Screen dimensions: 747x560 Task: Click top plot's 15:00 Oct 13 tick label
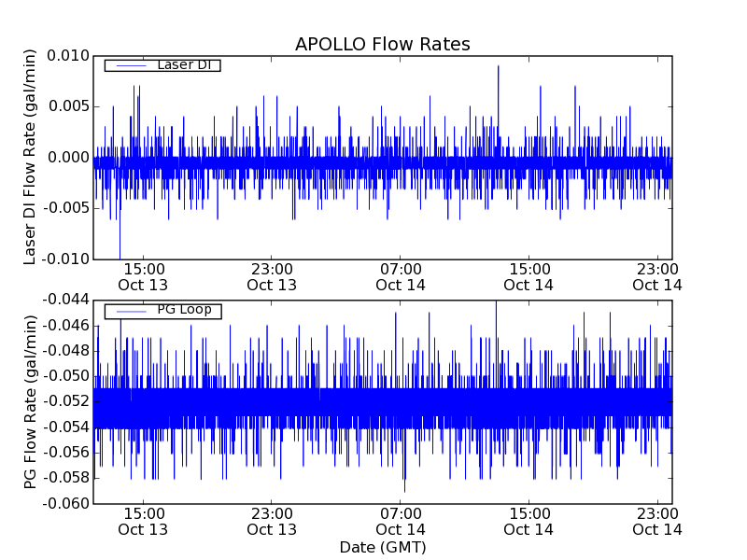click(143, 277)
